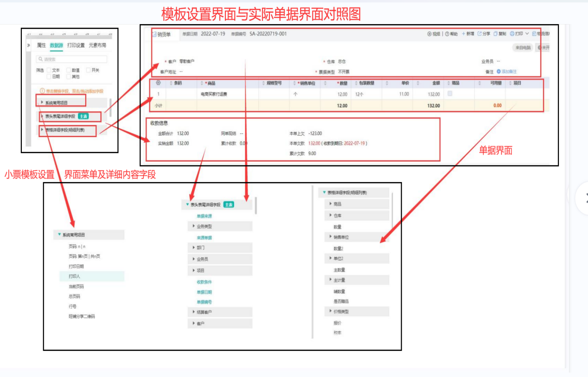Select the 辅数量 item
Viewport: 588px width, 377px height.
click(x=339, y=292)
